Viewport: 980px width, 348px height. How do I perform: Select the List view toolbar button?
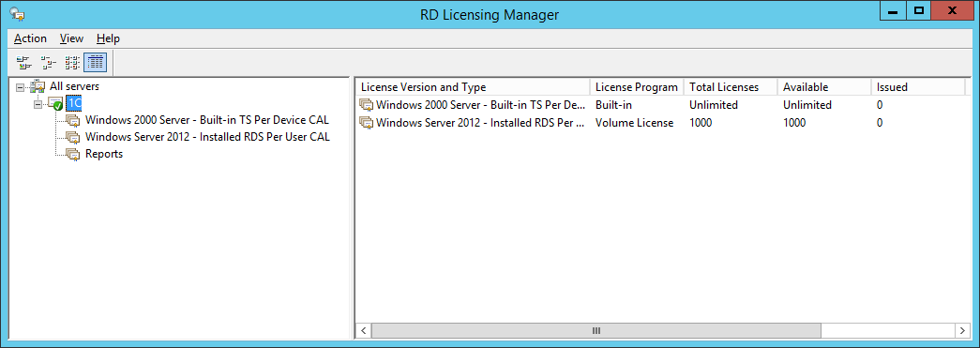(x=72, y=63)
